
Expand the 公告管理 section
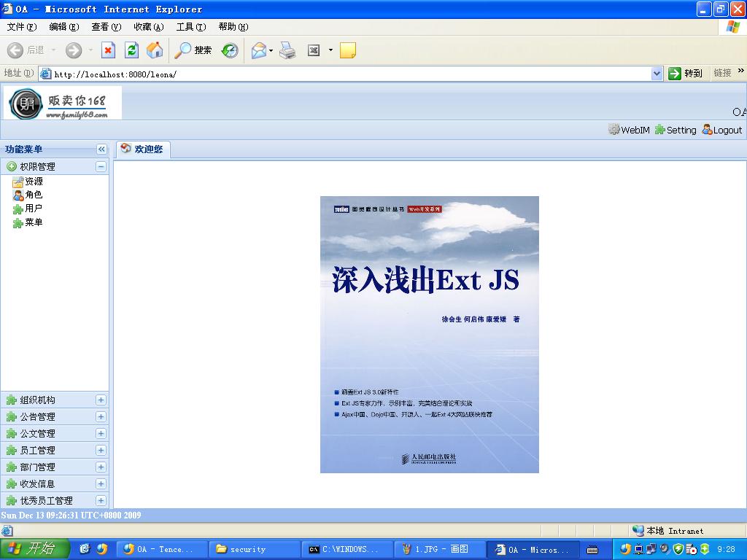coord(101,416)
